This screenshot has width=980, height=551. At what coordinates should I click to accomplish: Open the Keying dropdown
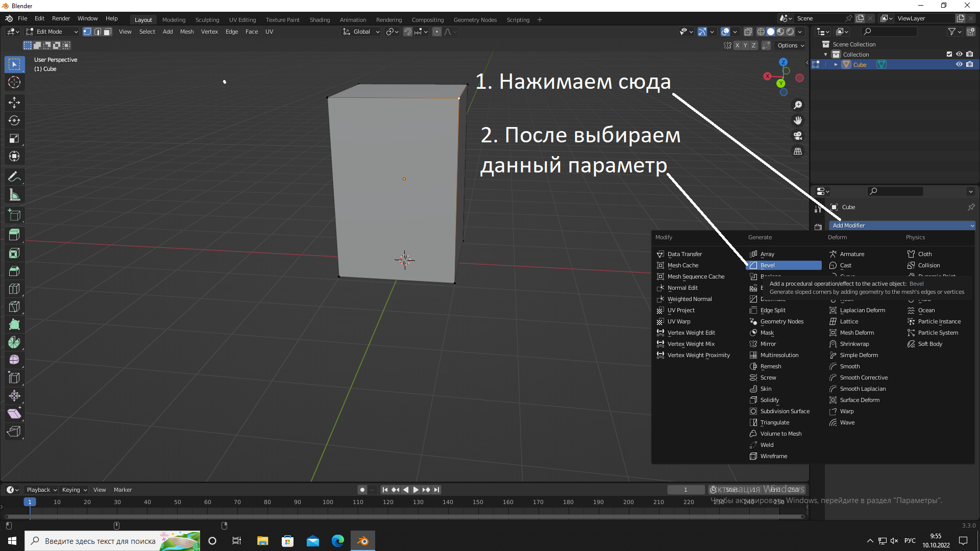coord(74,490)
